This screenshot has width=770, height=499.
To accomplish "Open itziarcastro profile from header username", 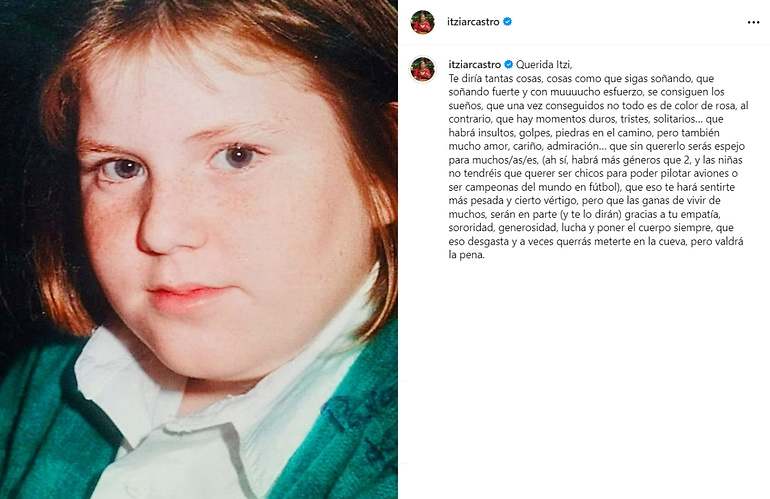I will [473, 22].
